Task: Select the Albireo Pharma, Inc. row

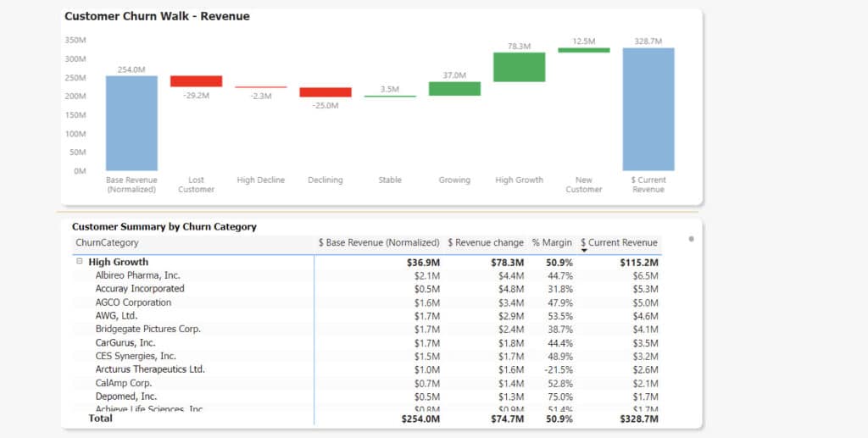Action: pyautogui.click(x=367, y=275)
